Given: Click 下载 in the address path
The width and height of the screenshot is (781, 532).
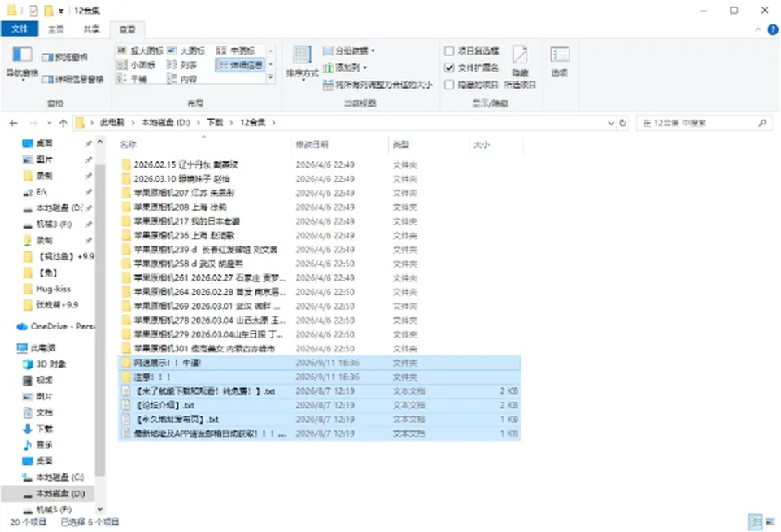Looking at the screenshot, I should (x=215, y=123).
